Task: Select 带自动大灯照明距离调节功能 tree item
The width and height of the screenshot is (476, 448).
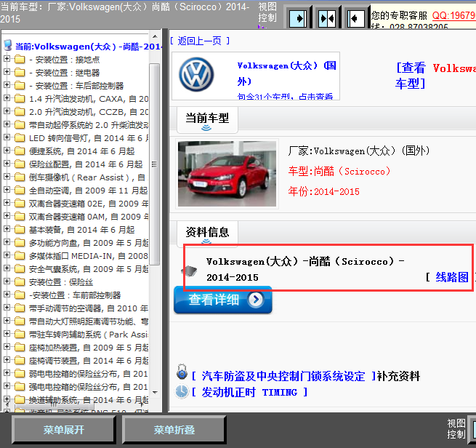Action: point(89,321)
